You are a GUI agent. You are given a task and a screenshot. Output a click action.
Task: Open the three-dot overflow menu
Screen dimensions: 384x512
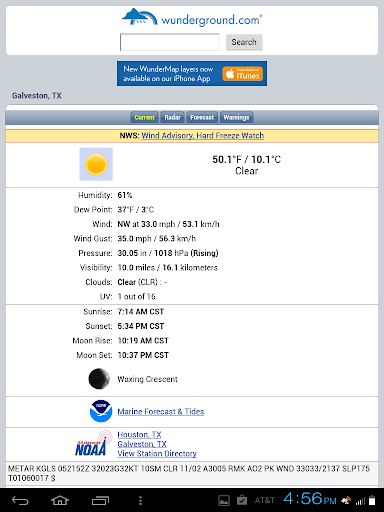coord(140,500)
